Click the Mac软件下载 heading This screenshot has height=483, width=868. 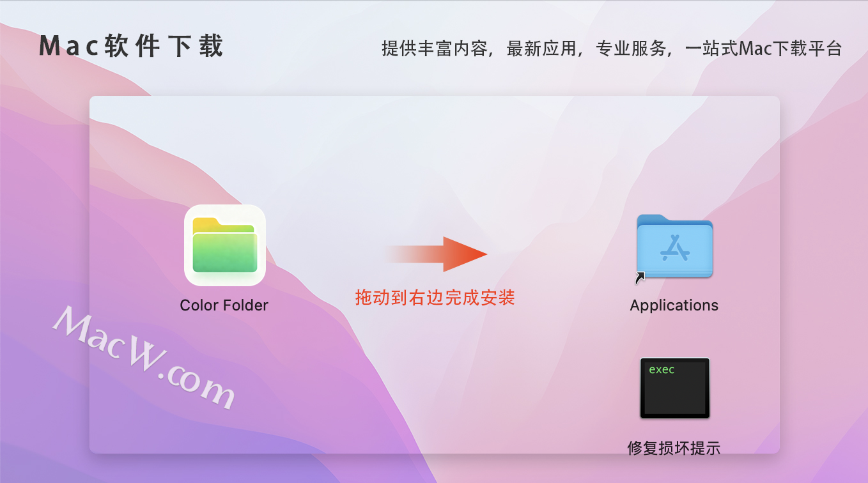(x=131, y=46)
